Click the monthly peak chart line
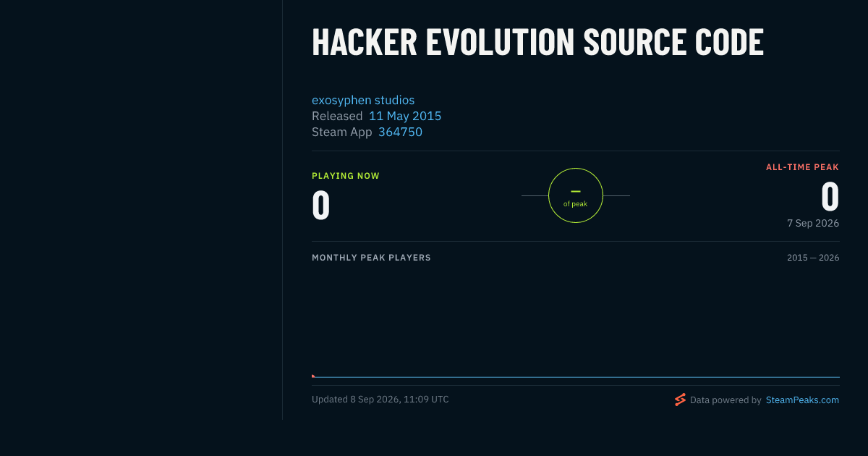The image size is (868, 456). [x=576, y=377]
